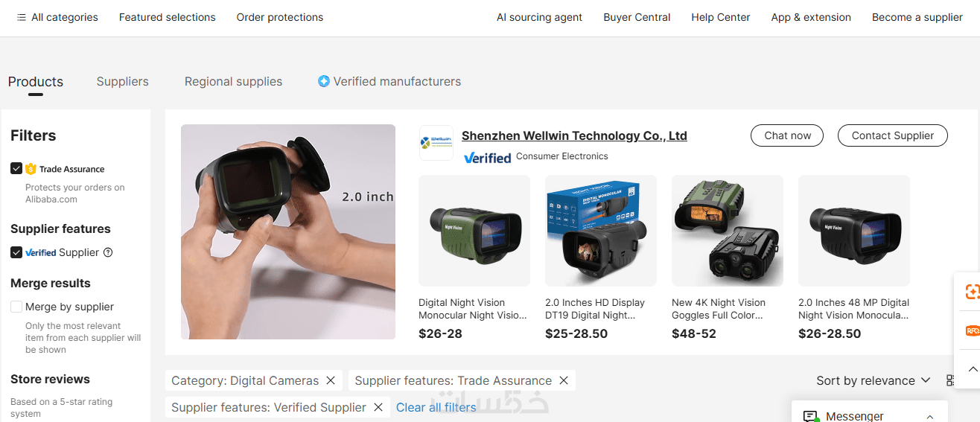Click the Shenzhen Wellwin company logo
The width and height of the screenshot is (980, 422).
pyautogui.click(x=436, y=143)
